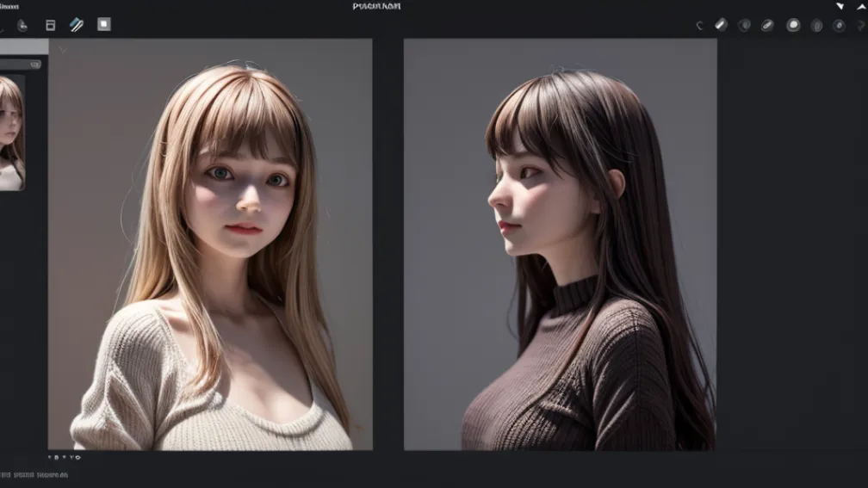Select the bright eraser-shaped tool icon

(x=721, y=24)
